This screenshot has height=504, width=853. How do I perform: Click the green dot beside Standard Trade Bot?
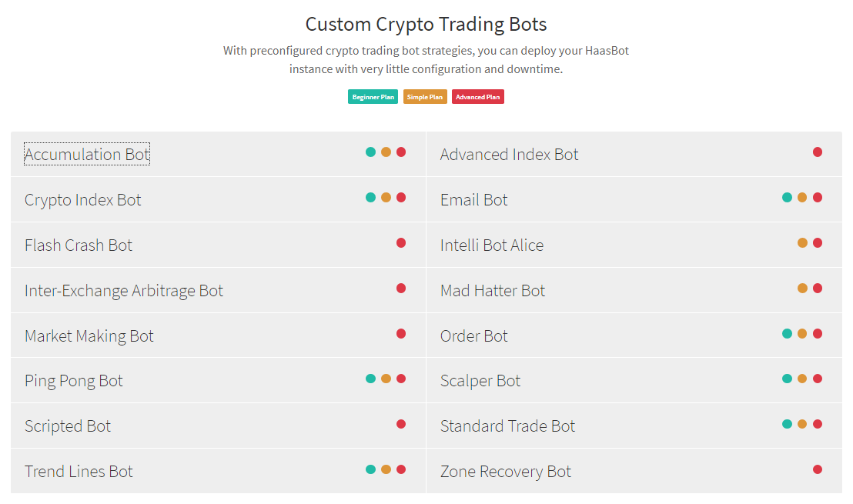coord(787,424)
